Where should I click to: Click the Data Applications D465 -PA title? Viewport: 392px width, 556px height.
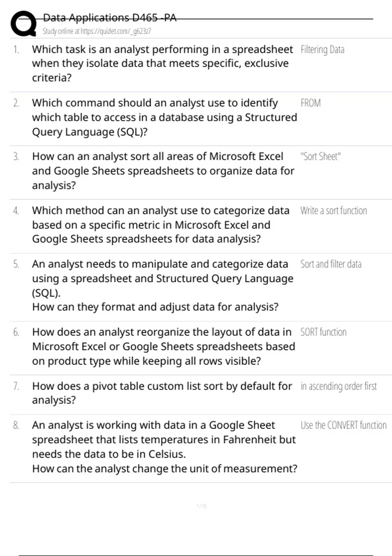pyautogui.click(x=110, y=18)
